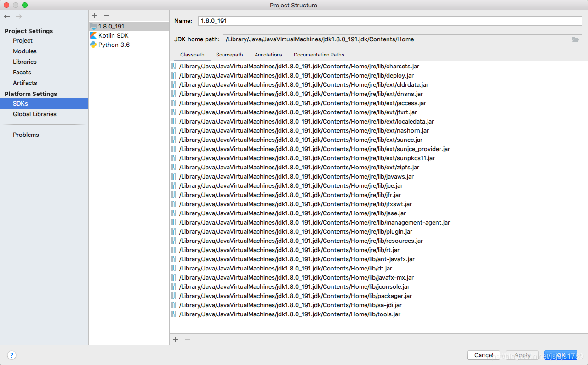This screenshot has height=365, width=588.
Task: Click jar icon beside tools.jar
Action: (174, 314)
